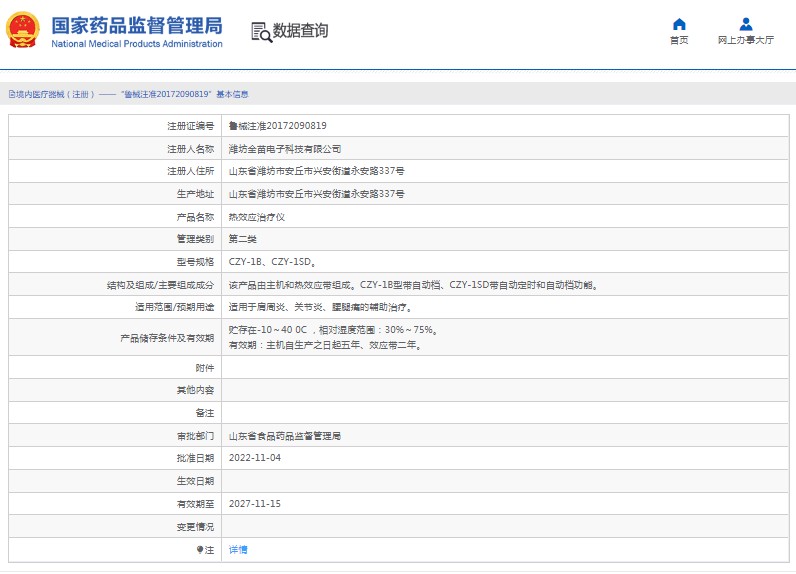Image resolution: width=796 pixels, height=574 pixels.
Task: Open the 详情 details link
Action: point(238,550)
